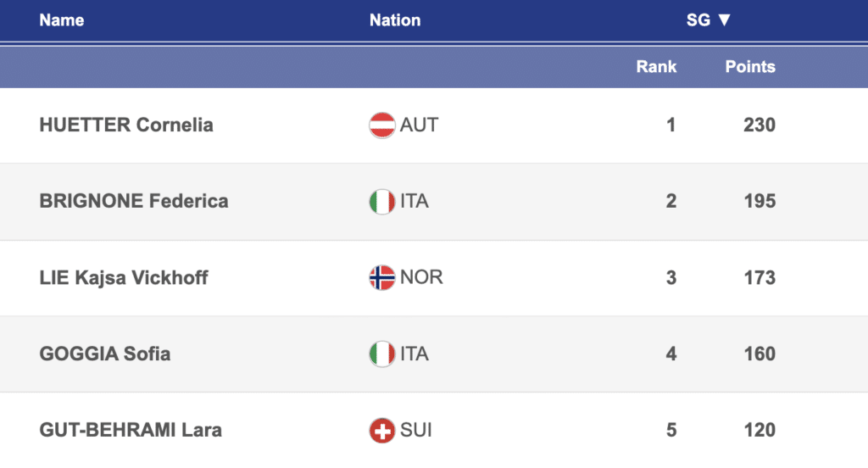868x468 pixels.
Task: Click the Name column header
Action: pos(62,20)
